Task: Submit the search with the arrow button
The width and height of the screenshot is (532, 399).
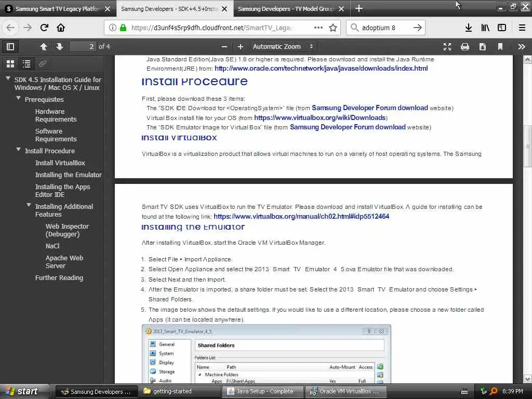Action: pyautogui.click(x=417, y=28)
